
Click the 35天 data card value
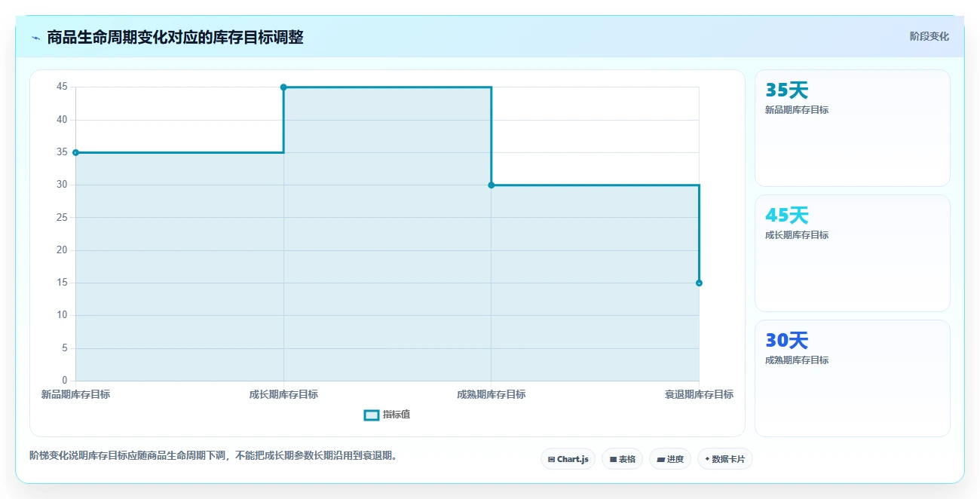[786, 90]
